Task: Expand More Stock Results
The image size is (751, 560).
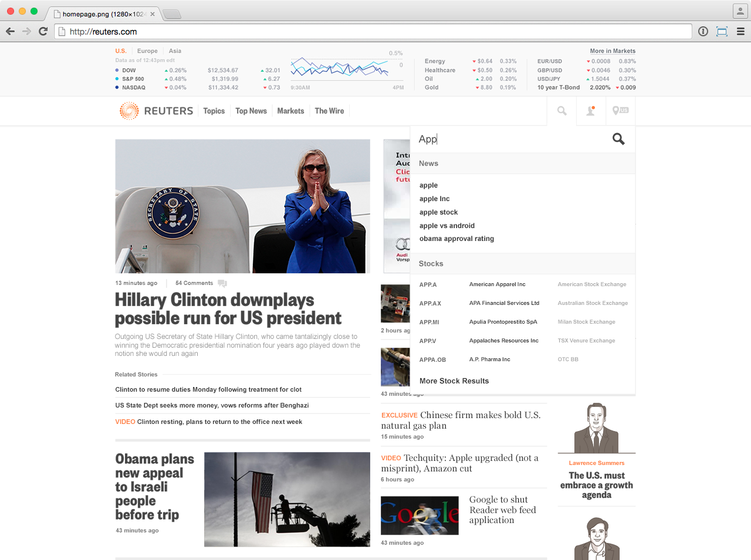Action: coord(454,381)
